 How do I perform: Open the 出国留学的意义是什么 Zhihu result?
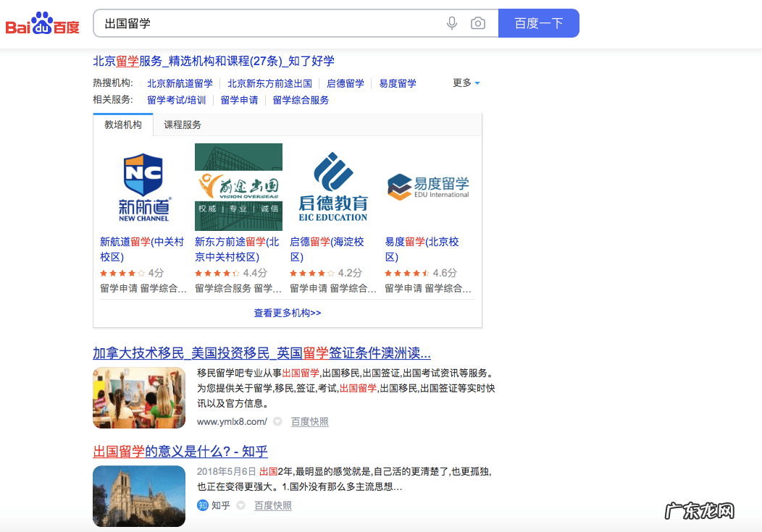[179, 452]
